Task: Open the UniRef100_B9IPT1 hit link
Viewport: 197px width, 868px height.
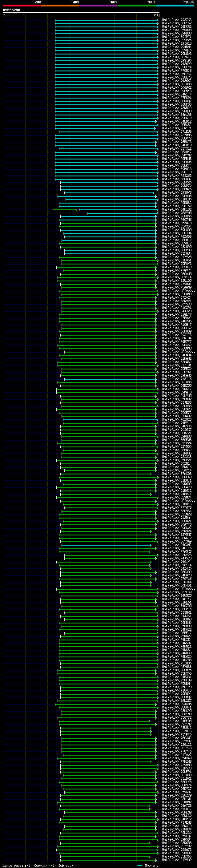Action: click(x=177, y=37)
